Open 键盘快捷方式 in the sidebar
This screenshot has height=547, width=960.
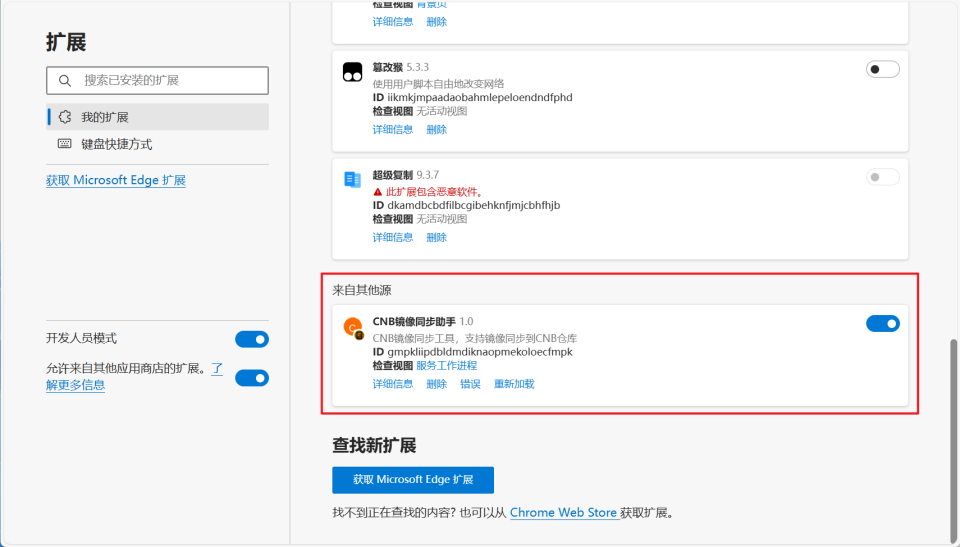coord(157,144)
